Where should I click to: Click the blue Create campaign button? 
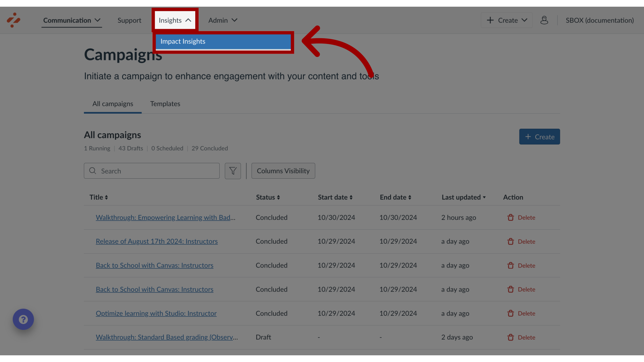[539, 137]
